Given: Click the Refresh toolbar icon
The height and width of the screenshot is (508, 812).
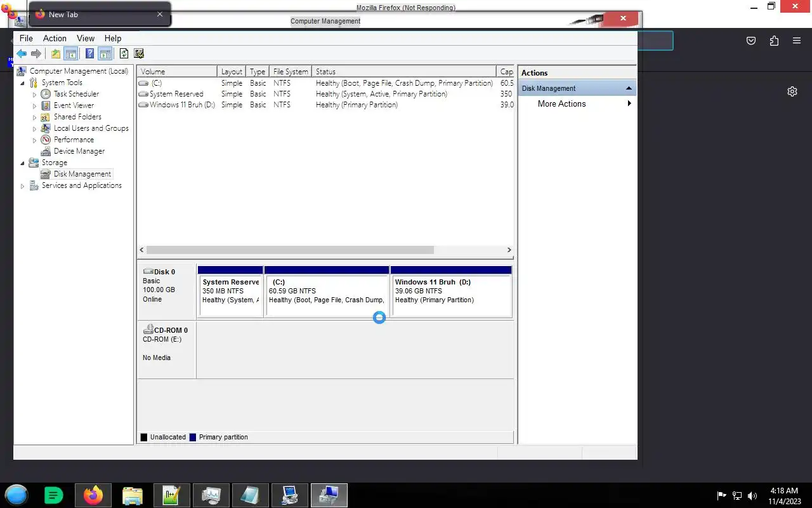Looking at the screenshot, I should pos(124,54).
